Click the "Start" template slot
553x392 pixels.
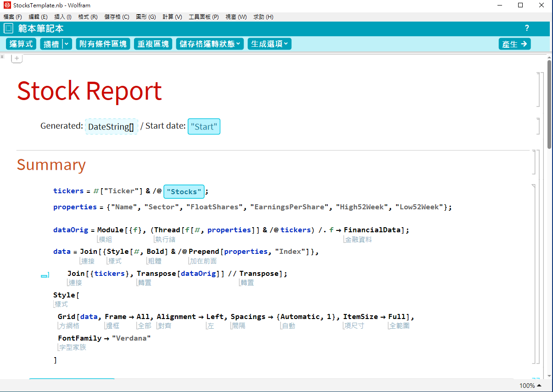(204, 126)
